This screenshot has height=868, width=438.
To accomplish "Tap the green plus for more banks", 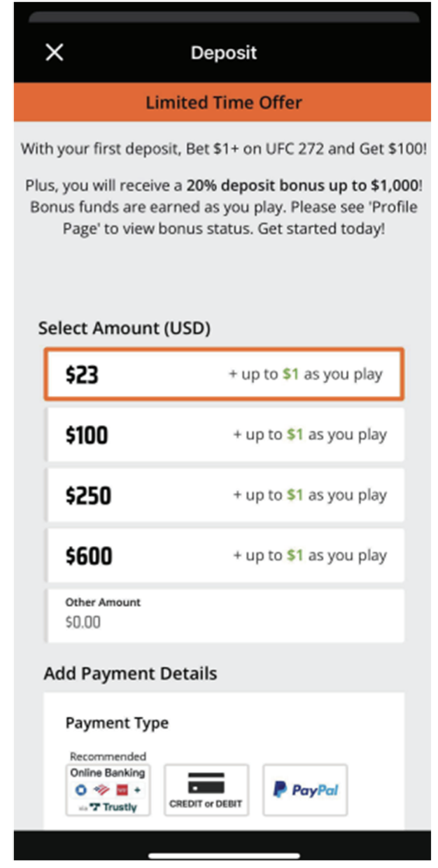I will [137, 790].
